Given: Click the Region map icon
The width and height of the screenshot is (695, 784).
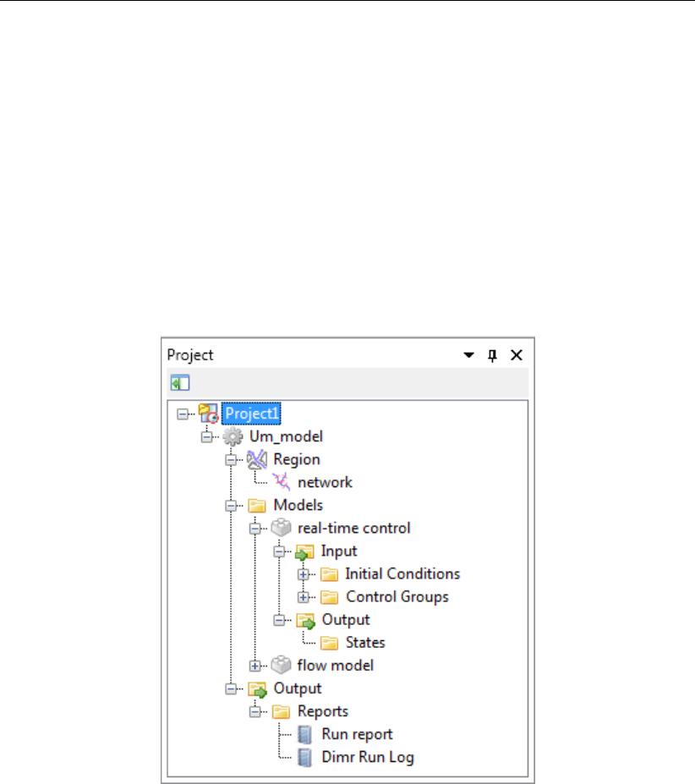Looking at the screenshot, I should [x=256, y=459].
